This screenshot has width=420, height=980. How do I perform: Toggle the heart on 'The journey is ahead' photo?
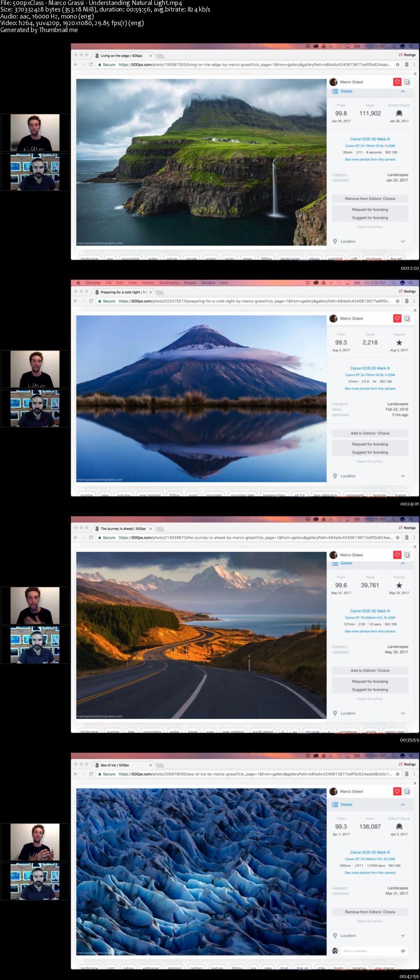(x=397, y=555)
